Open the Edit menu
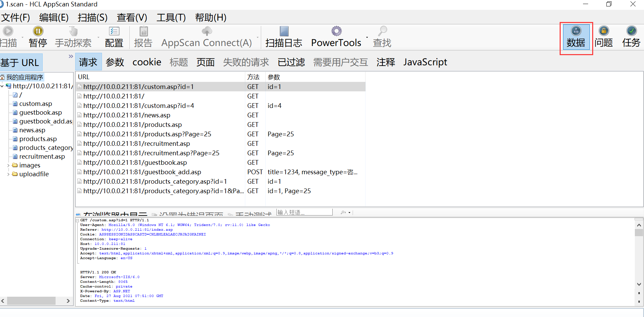This screenshot has height=317, width=644. point(54,17)
